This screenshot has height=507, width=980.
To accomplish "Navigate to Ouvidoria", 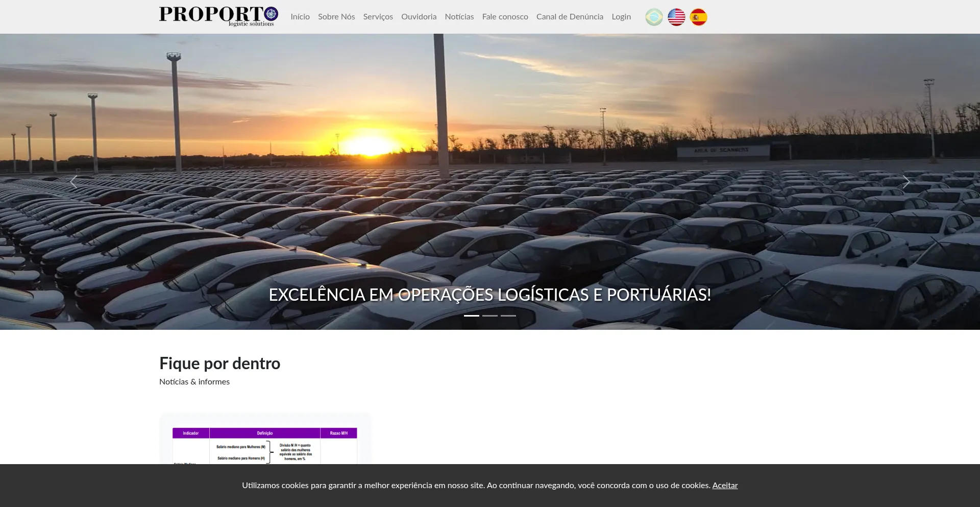I will pyautogui.click(x=419, y=17).
